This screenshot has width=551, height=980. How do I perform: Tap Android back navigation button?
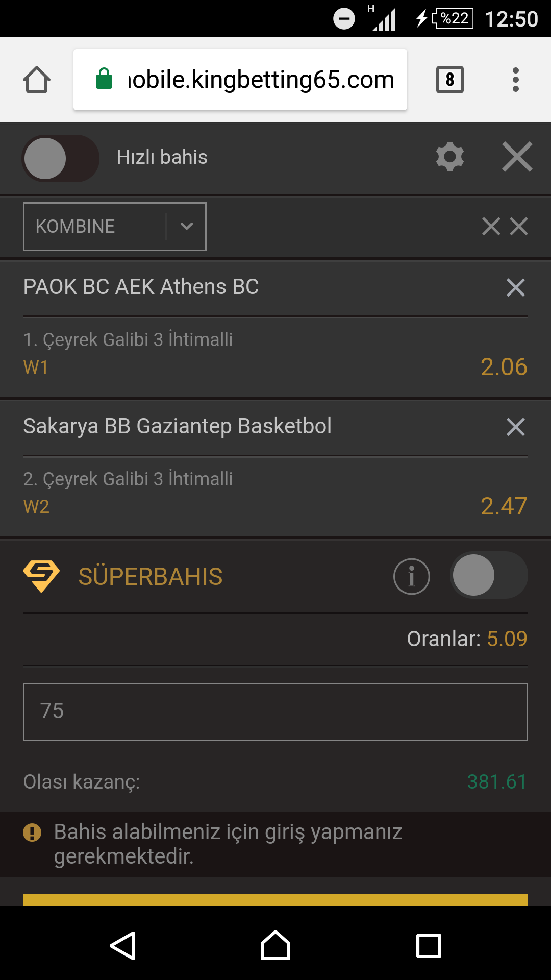122,946
